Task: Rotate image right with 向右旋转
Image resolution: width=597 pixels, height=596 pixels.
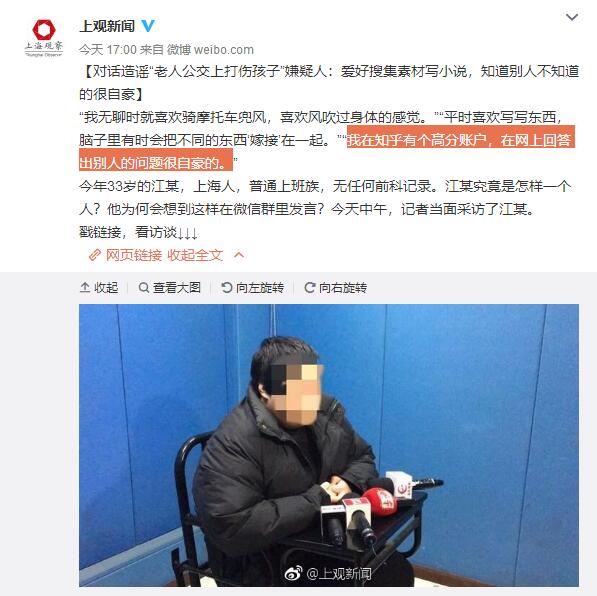Action: (335, 288)
